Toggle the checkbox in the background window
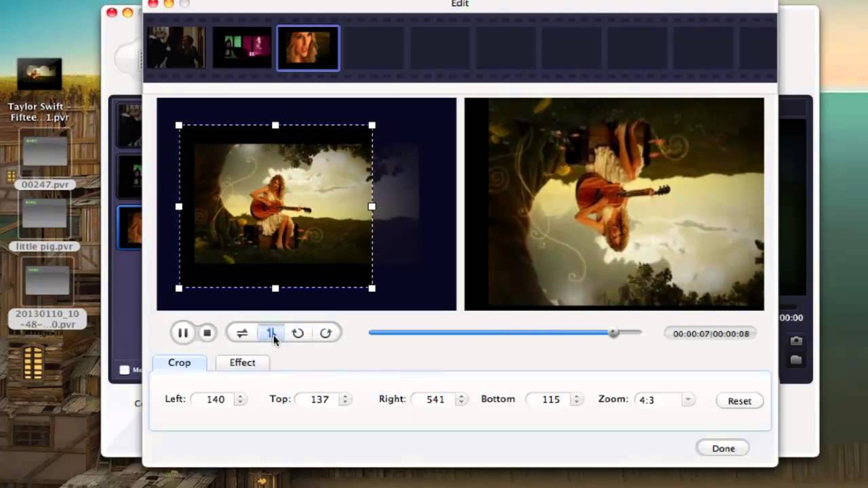The width and height of the screenshot is (868, 488). [x=124, y=369]
